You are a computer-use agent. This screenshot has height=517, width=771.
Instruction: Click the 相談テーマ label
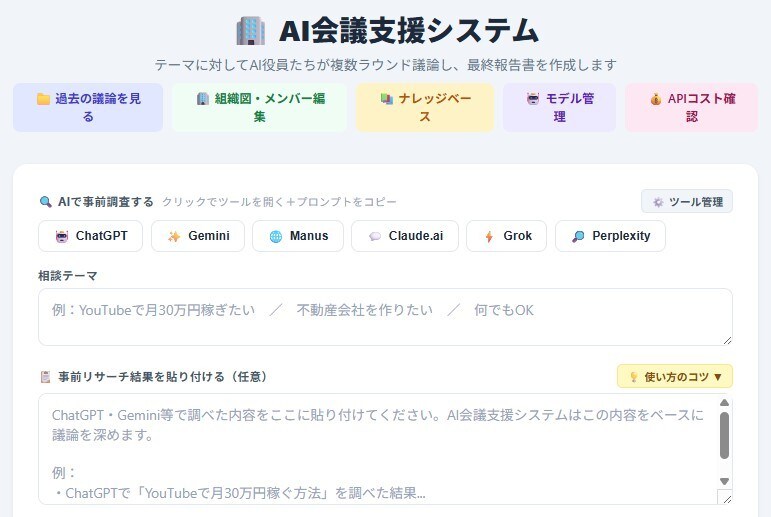68,276
